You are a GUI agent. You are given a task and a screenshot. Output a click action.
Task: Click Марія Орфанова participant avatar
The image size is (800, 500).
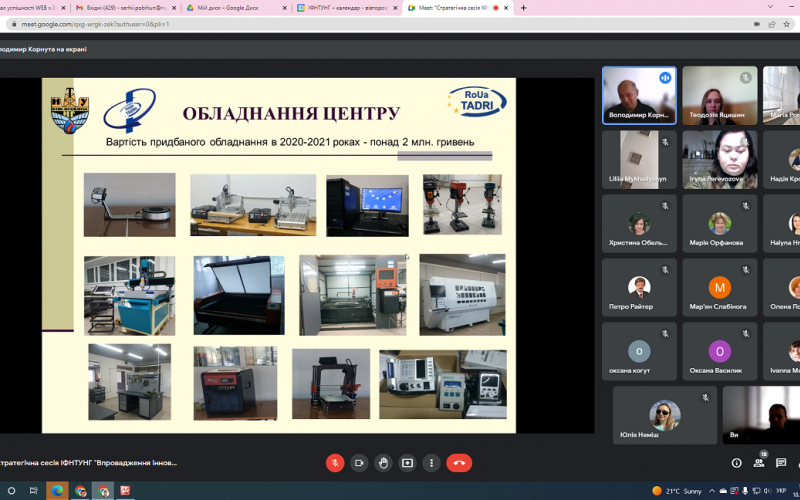pyautogui.click(x=720, y=223)
